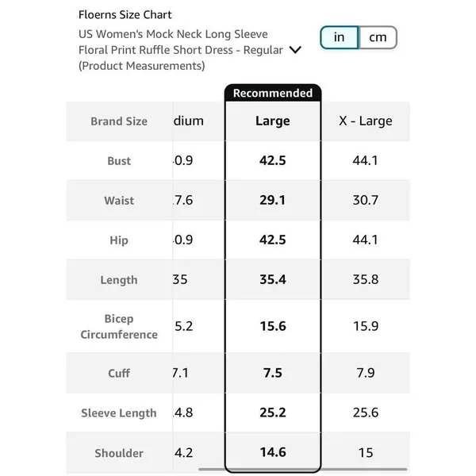Click the horizontal scrollbar below the table

point(303,469)
